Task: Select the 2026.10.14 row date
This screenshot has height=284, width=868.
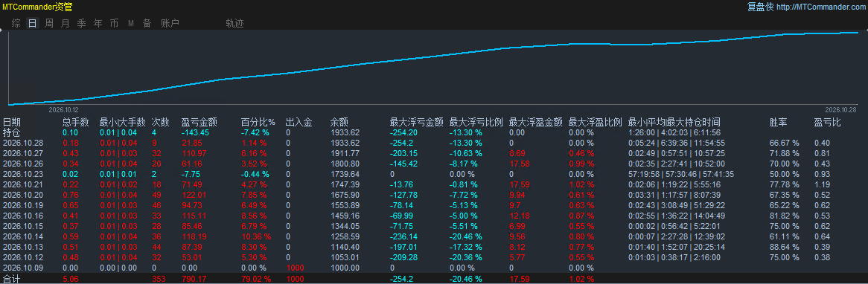Action: click(22, 236)
